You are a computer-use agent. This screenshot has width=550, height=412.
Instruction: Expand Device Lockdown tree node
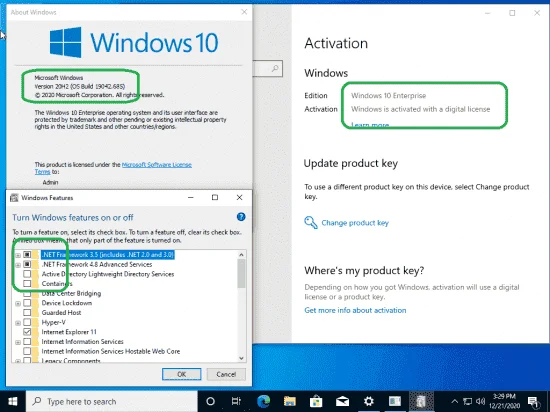18,303
